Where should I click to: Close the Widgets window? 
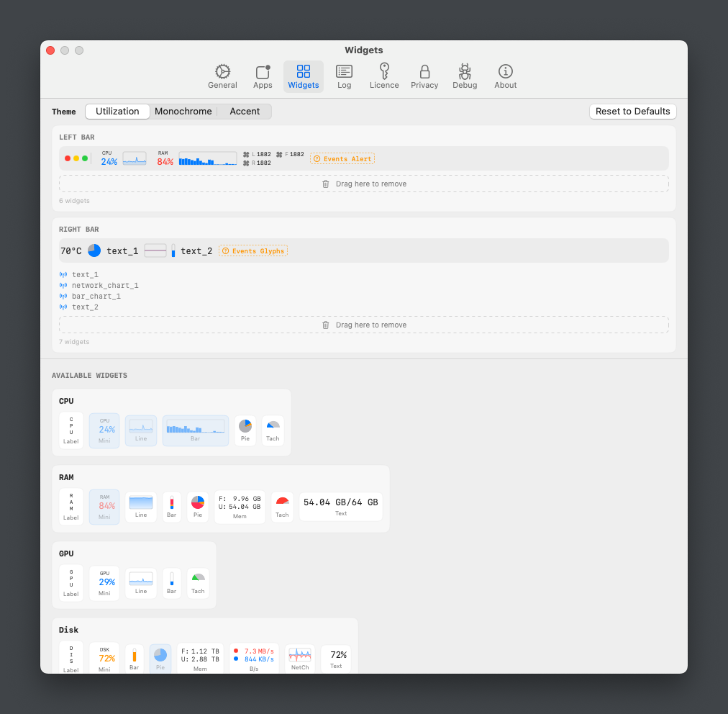50,50
